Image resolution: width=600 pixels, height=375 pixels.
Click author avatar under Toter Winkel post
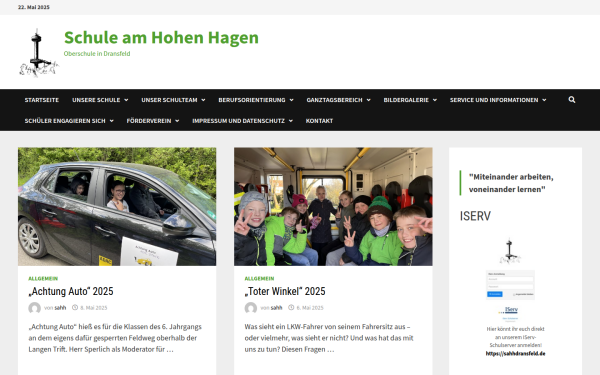tap(251, 308)
